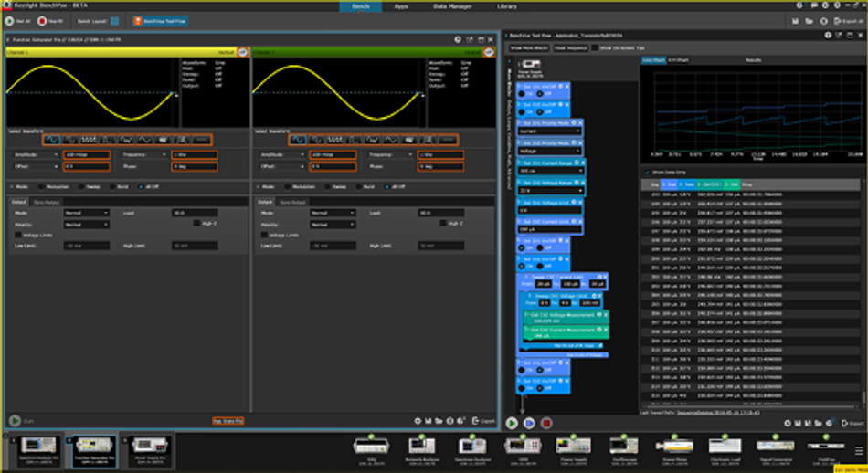Image resolution: width=868 pixels, height=473 pixels.
Task: Open Polarity dropdown in Channel 2
Action: pos(333,225)
